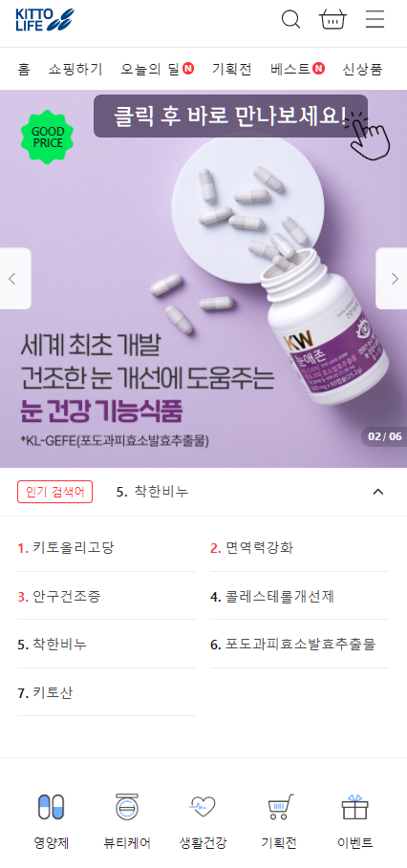Open the 이벤트 gift box icon
407x868 pixels.
(x=355, y=807)
